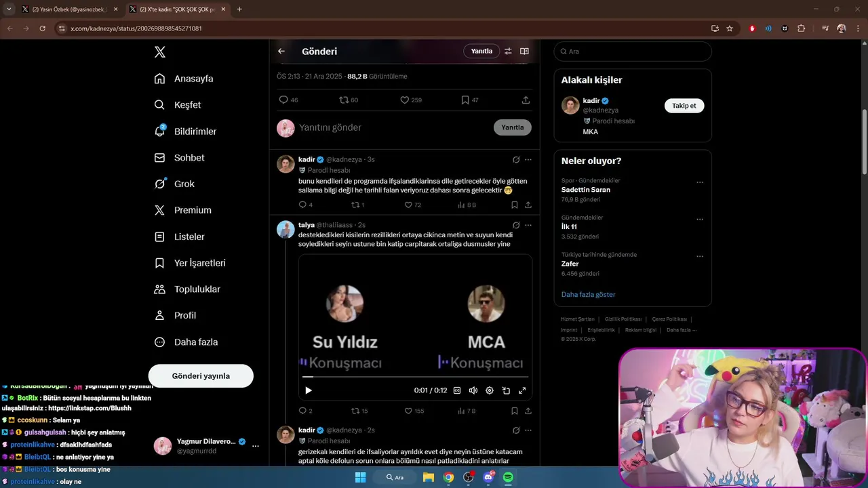Viewport: 868px width, 488px height.
Task: Open more menu for İlk 11 trend
Action: click(x=700, y=220)
